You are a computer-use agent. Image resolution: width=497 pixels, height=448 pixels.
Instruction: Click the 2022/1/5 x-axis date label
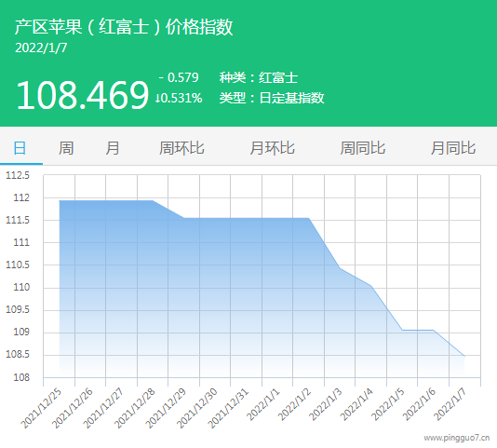(x=388, y=404)
